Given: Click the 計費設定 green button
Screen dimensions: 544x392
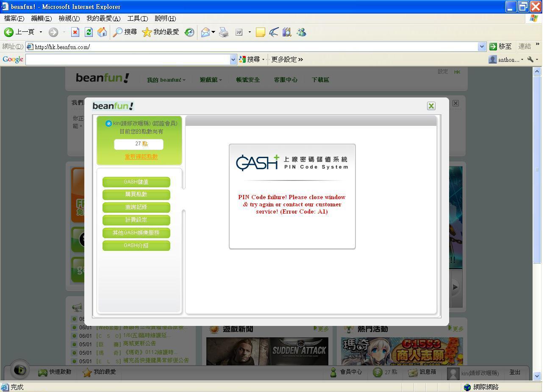Looking at the screenshot, I should (136, 220).
